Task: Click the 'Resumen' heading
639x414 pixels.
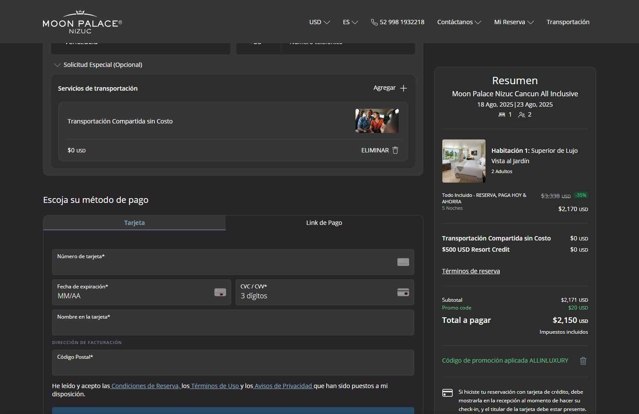Action: (x=515, y=80)
